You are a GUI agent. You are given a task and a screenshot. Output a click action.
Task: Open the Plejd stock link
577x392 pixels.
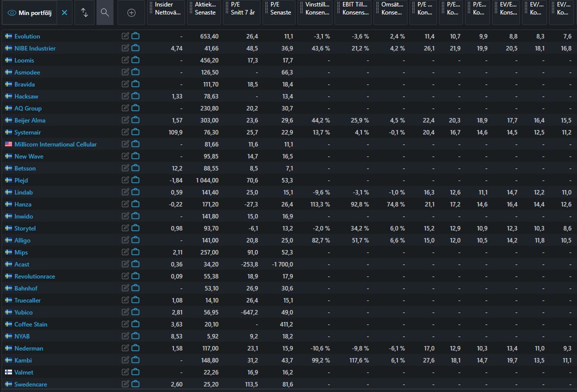(21, 180)
